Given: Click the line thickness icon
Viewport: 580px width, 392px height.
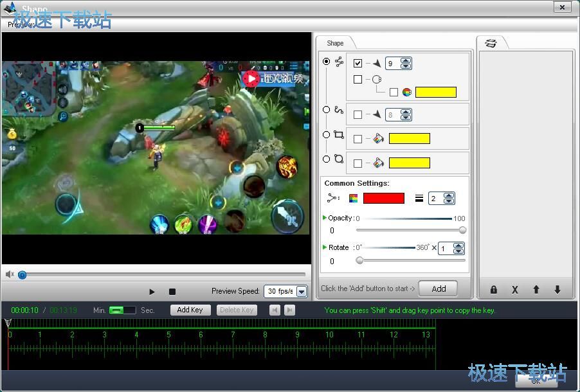Looking at the screenshot, I should (x=419, y=199).
